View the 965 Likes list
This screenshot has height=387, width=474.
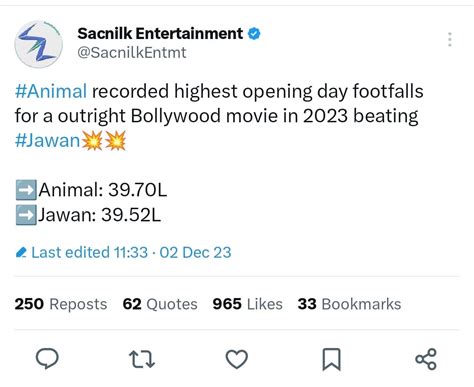tap(248, 304)
